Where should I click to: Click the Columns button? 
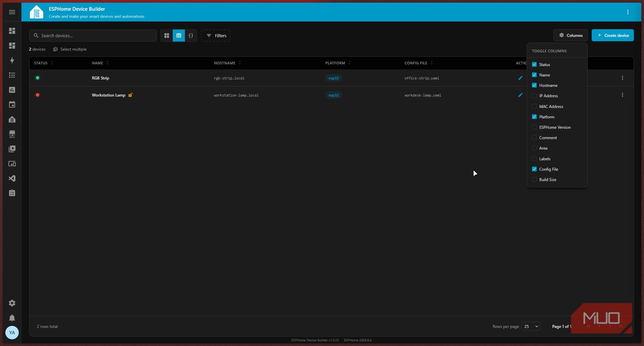click(x=571, y=35)
